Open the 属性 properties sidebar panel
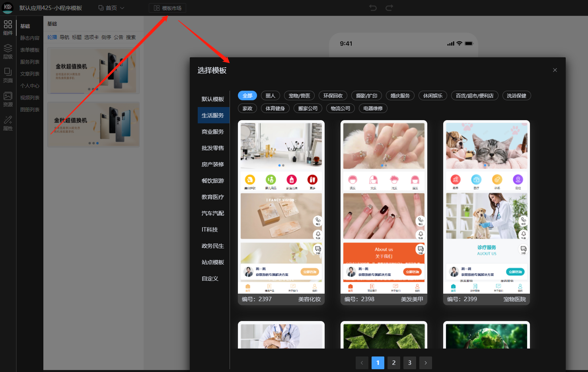Screen dimensions: 588x372 click(x=8, y=123)
